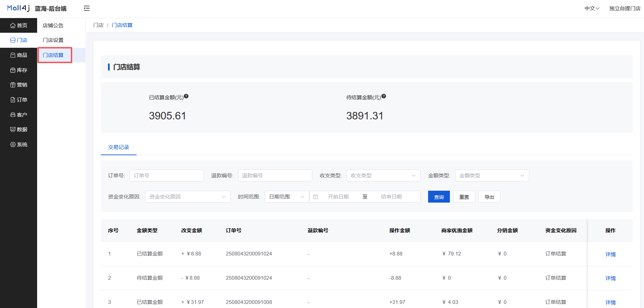Open 详情 for row 3
644x308 pixels.
pos(610,303)
